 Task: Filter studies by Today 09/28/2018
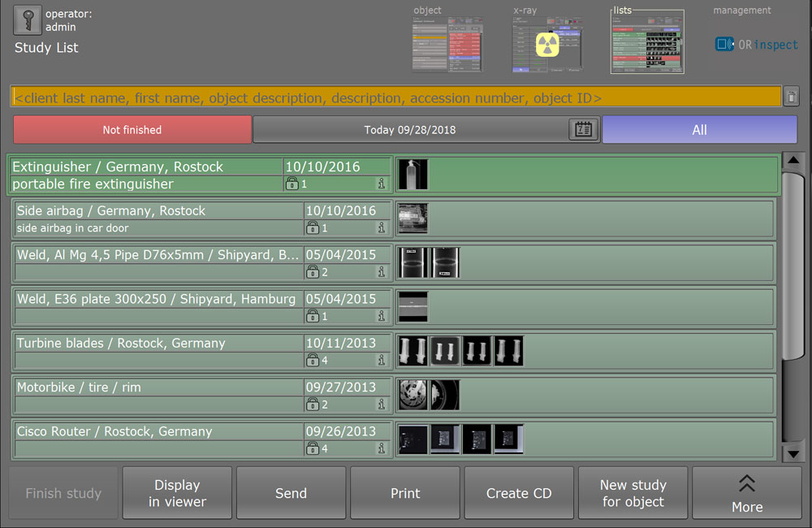tap(410, 129)
